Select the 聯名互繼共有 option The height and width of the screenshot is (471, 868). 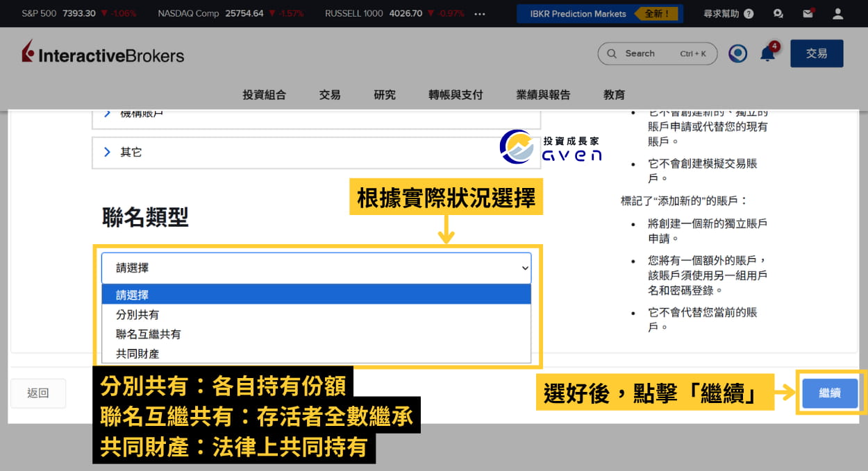[x=316, y=334]
